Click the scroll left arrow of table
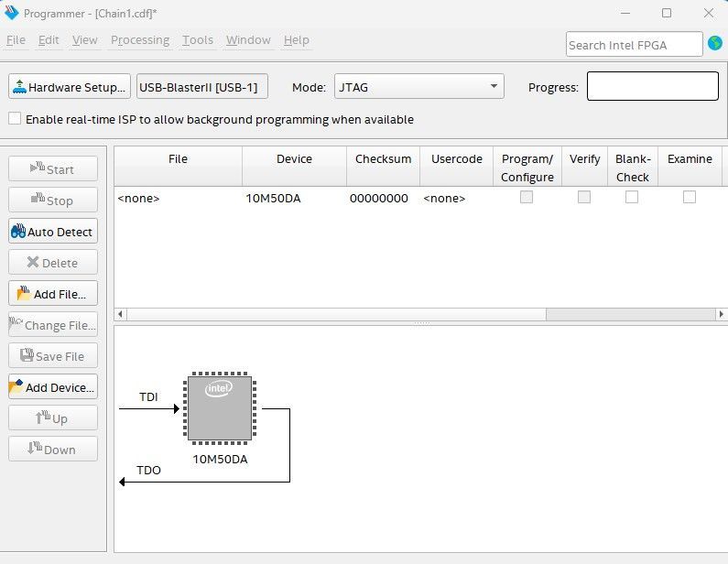The image size is (728, 564). coord(120,314)
